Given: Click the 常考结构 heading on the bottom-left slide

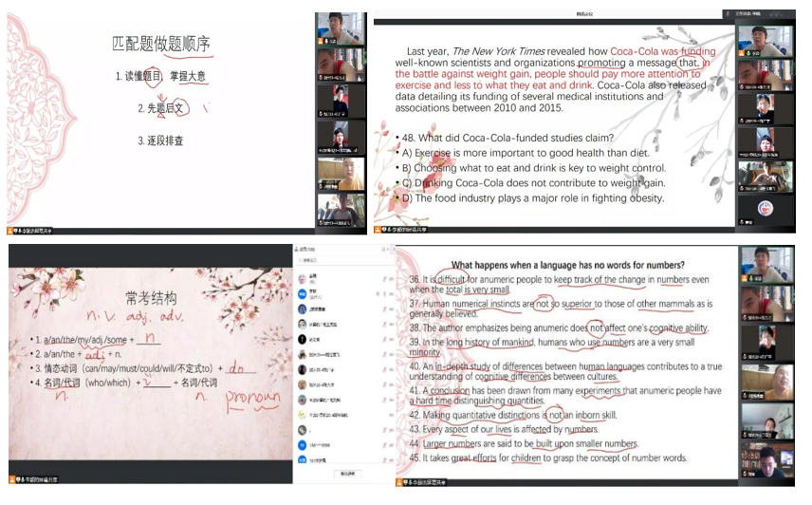Looking at the screenshot, I should pyautogui.click(x=151, y=296).
